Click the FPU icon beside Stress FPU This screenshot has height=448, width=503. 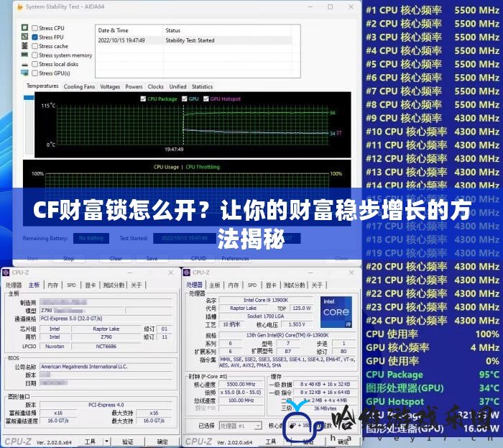(24, 37)
